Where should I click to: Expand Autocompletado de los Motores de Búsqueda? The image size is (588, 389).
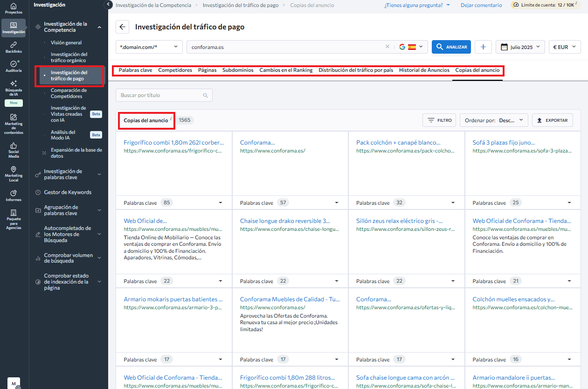[x=99, y=234]
